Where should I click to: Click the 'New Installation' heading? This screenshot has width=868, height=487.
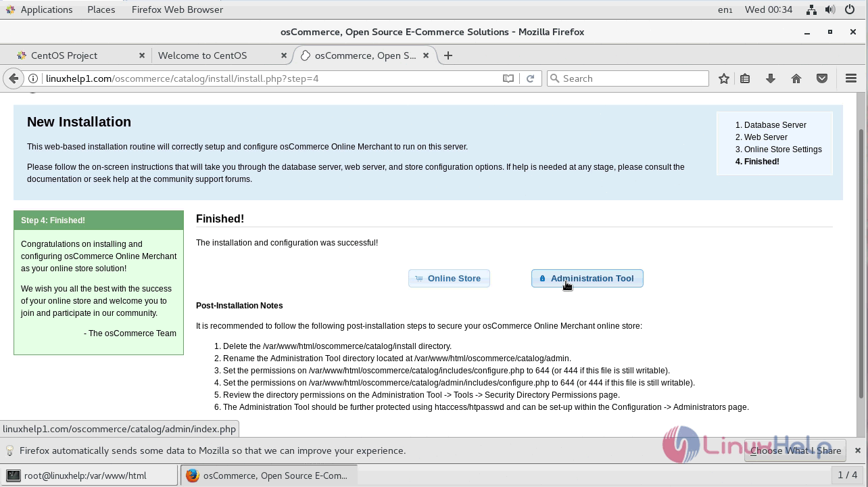click(79, 122)
